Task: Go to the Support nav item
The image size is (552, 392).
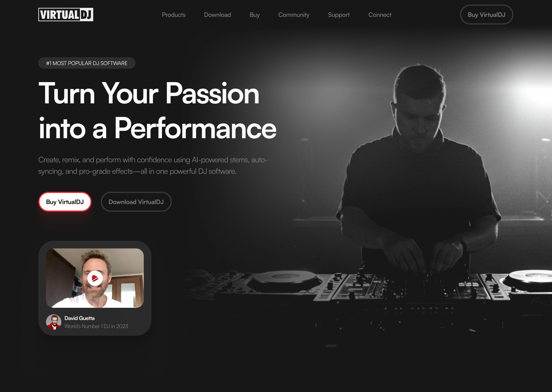Action: pyautogui.click(x=339, y=15)
